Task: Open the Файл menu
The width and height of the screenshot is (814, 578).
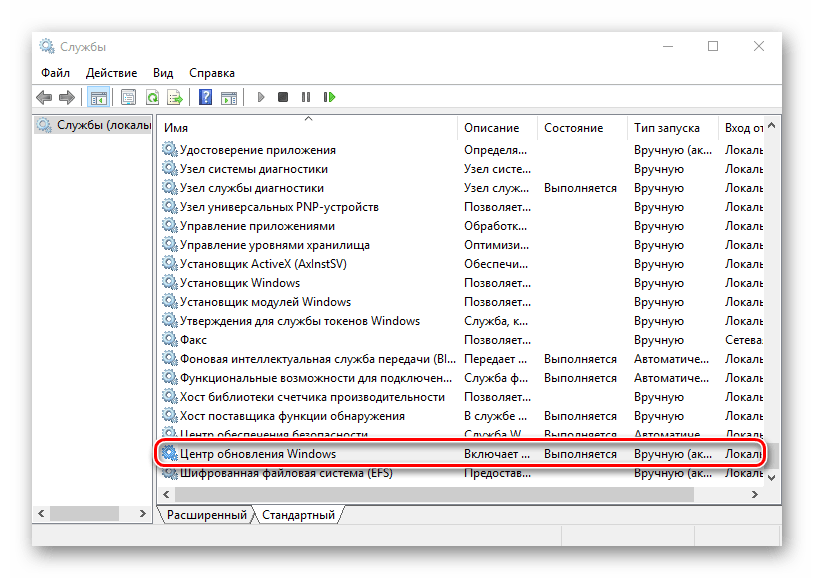Action: coord(55,73)
